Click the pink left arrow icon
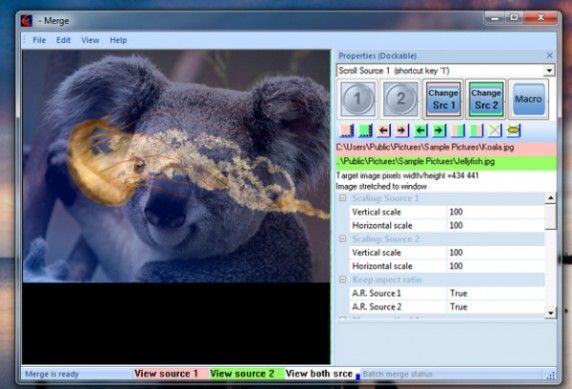 384,130
